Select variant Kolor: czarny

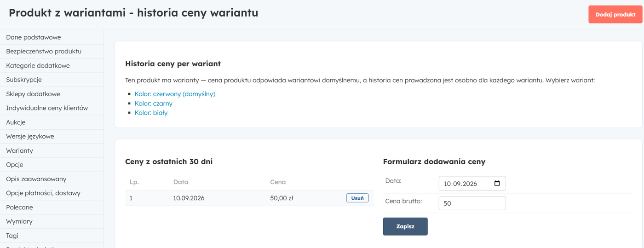(153, 104)
